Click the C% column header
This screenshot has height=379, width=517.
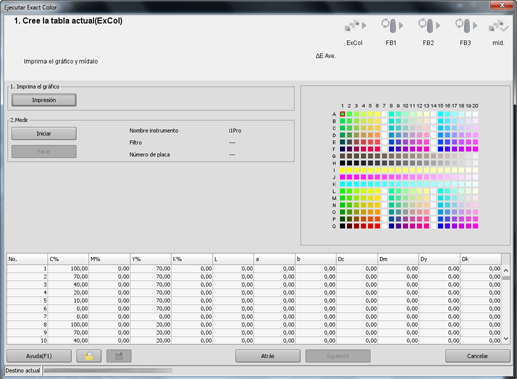(68, 259)
